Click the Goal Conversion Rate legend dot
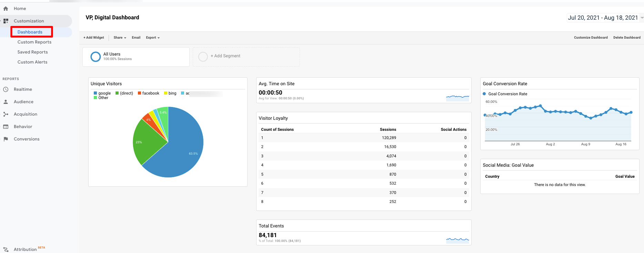This screenshot has height=253, width=644. [484, 94]
